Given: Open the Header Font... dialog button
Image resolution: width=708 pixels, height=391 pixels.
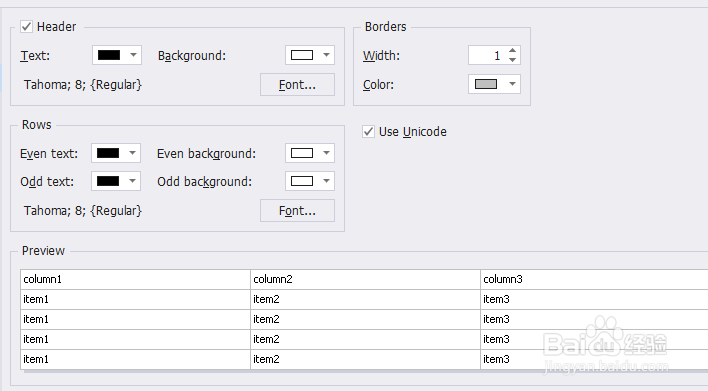Looking at the screenshot, I should pos(297,84).
